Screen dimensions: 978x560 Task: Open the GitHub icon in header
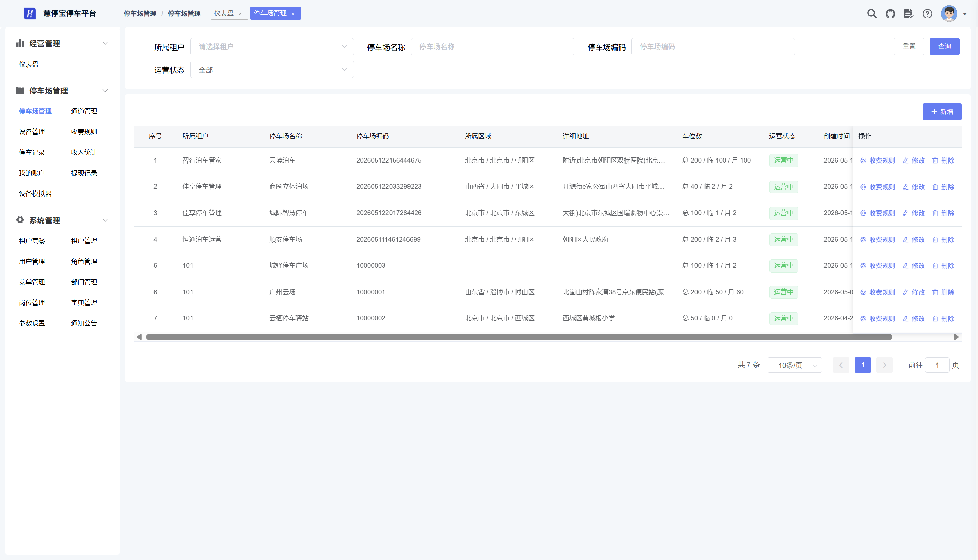(890, 14)
